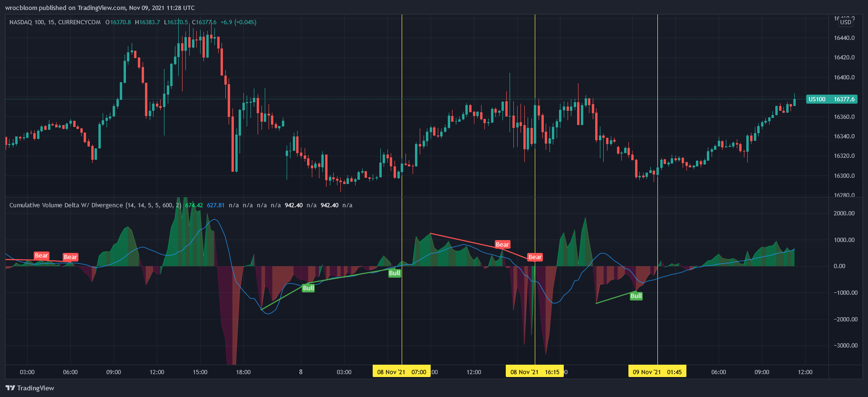Image resolution: width=868 pixels, height=397 pixels.
Task: Click the blue 627.81 indicator value
Action: click(215, 205)
